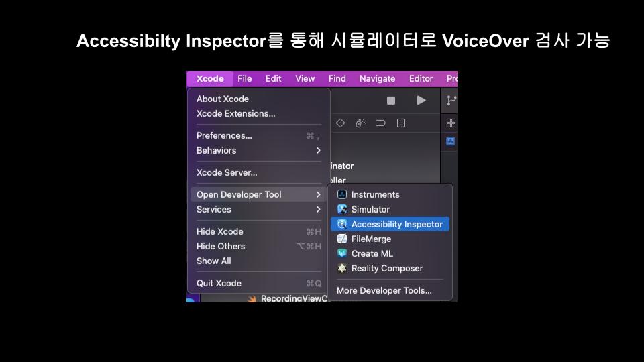Image resolution: width=644 pixels, height=362 pixels.
Task: Expand the Behaviors submenu
Action: coord(259,151)
